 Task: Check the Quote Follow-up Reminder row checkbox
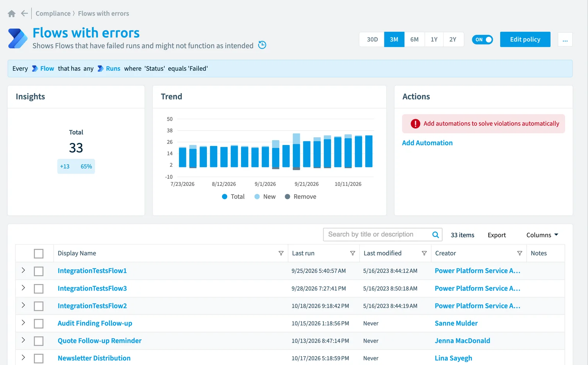point(39,341)
